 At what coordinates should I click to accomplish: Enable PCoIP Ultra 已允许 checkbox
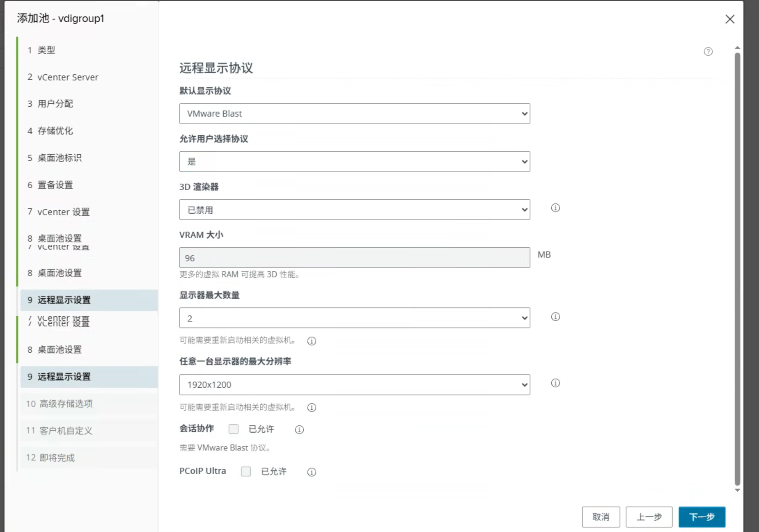(246, 471)
